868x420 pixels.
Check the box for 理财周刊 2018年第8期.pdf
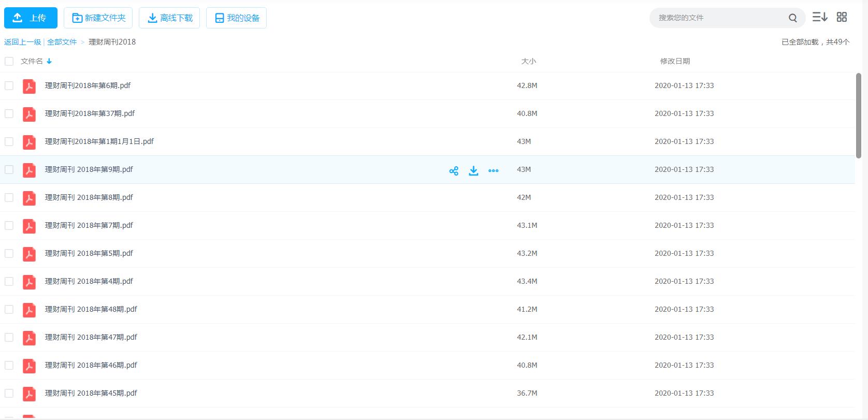click(x=9, y=197)
